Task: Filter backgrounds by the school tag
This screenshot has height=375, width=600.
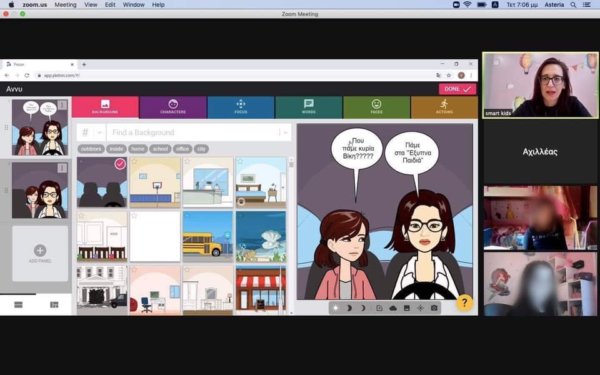Action: [160, 149]
